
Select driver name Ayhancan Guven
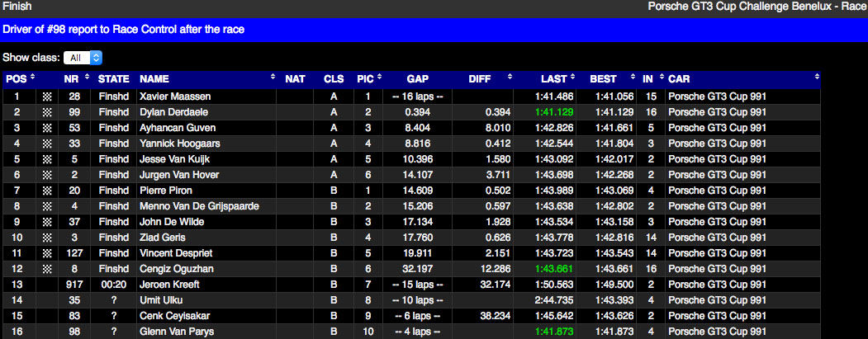tap(176, 128)
